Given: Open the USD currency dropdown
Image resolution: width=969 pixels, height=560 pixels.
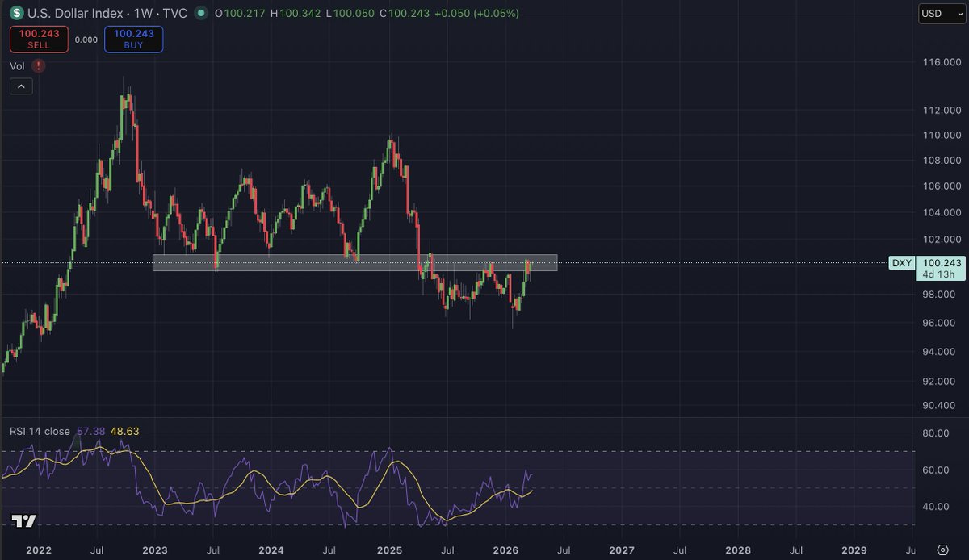Looking at the screenshot, I should [942, 14].
